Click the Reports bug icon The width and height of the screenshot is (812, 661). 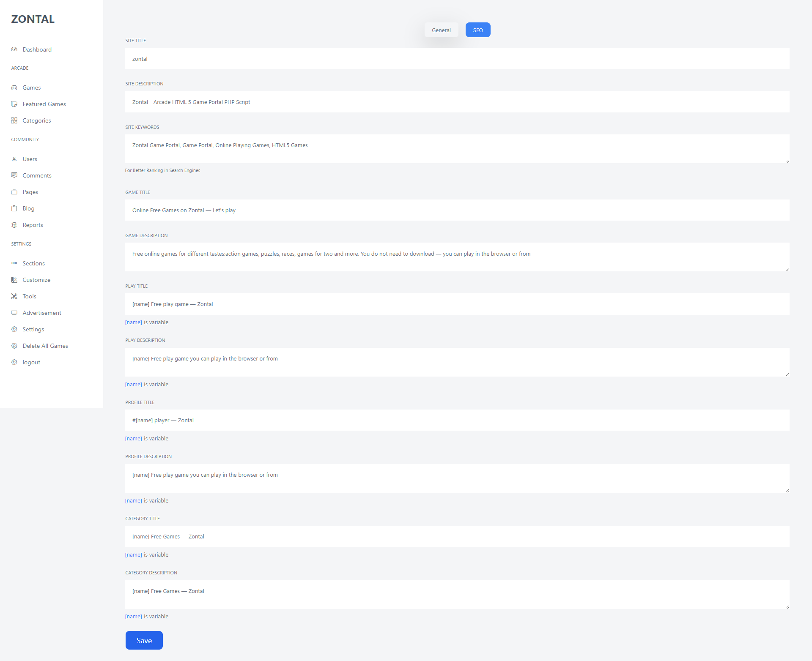pos(14,225)
